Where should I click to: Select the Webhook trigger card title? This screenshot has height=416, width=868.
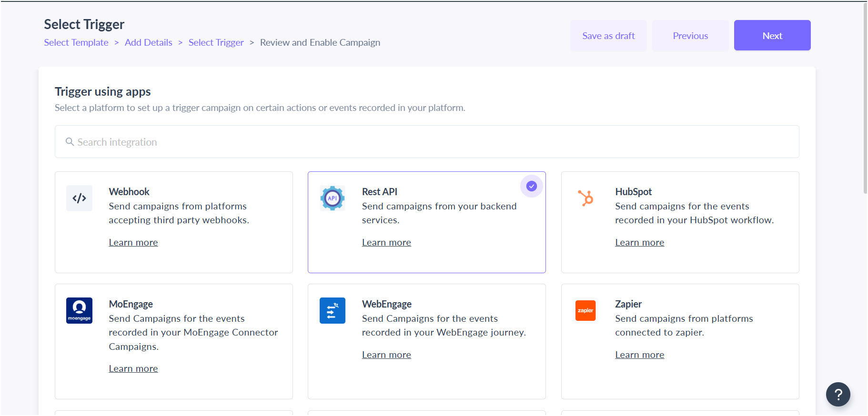tap(129, 191)
